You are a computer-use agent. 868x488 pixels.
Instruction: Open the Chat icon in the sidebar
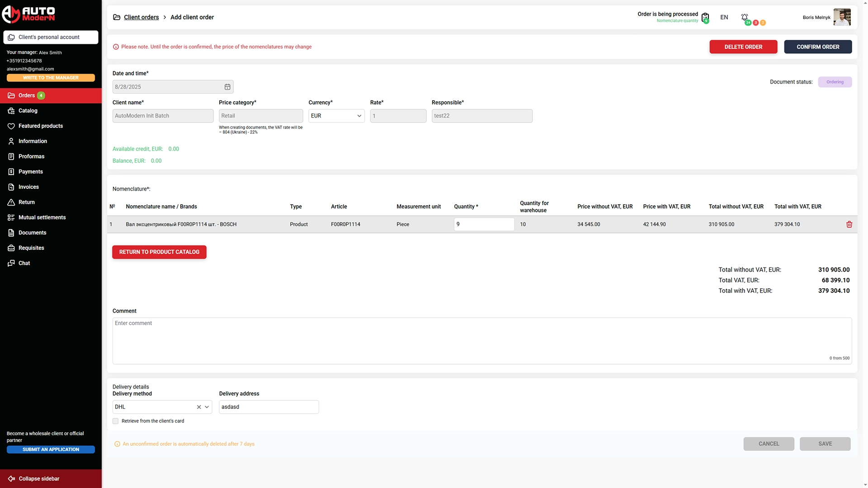[x=11, y=263]
